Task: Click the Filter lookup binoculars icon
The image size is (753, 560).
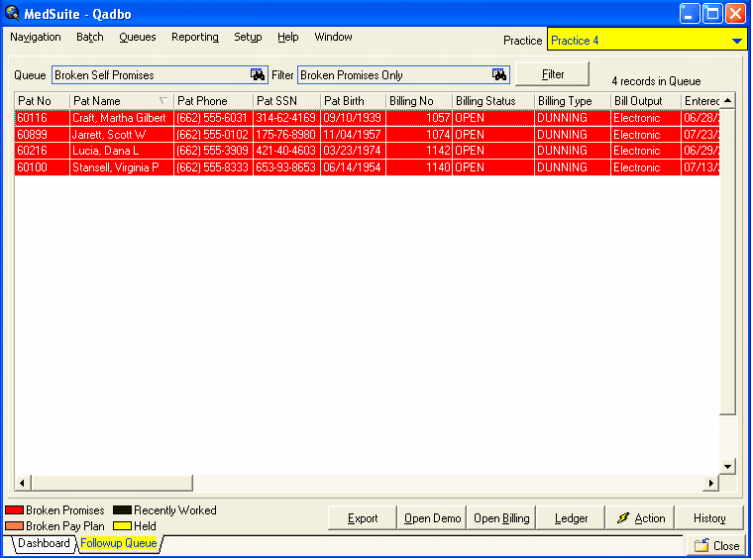Action: pyautogui.click(x=499, y=74)
